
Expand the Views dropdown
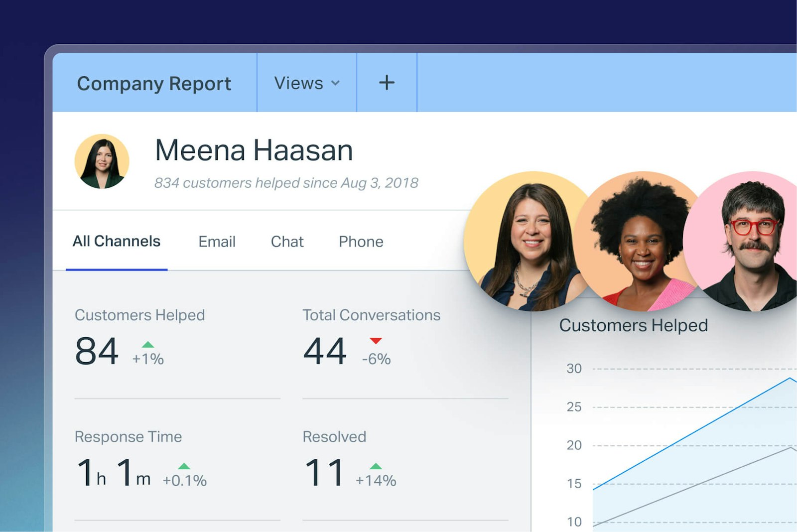307,83
